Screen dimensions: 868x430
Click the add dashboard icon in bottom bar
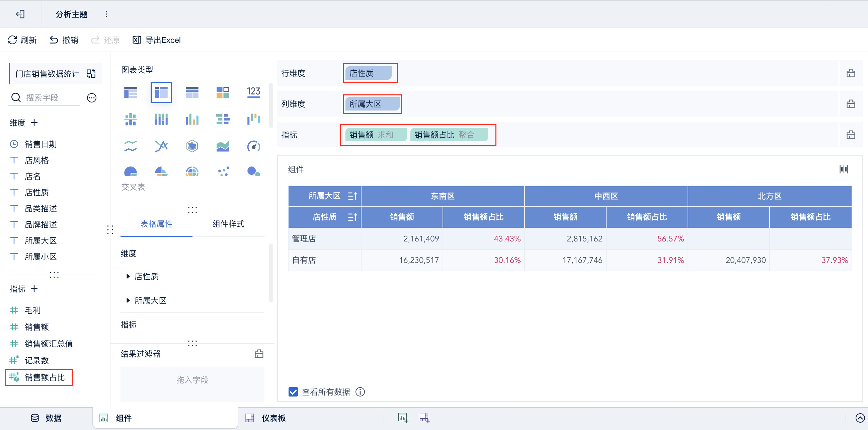pos(424,418)
